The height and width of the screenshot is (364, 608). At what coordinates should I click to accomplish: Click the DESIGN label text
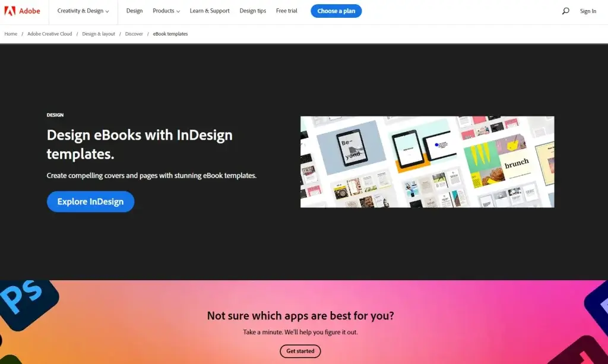click(x=55, y=115)
